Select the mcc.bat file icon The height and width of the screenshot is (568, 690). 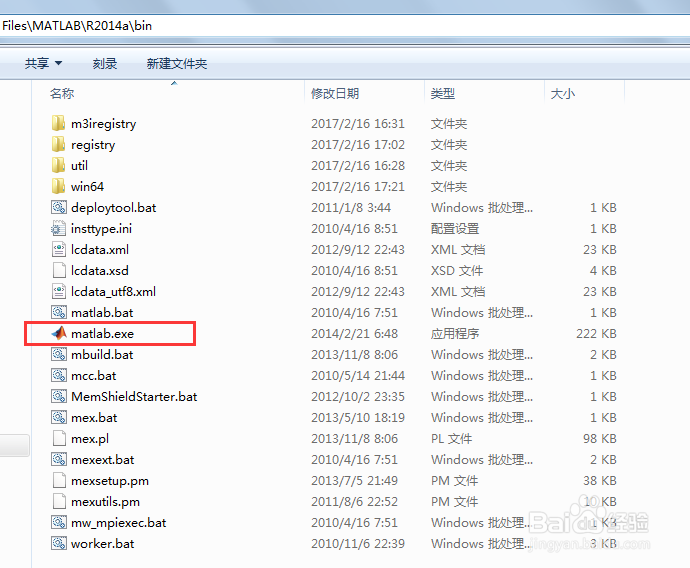pyautogui.click(x=59, y=375)
